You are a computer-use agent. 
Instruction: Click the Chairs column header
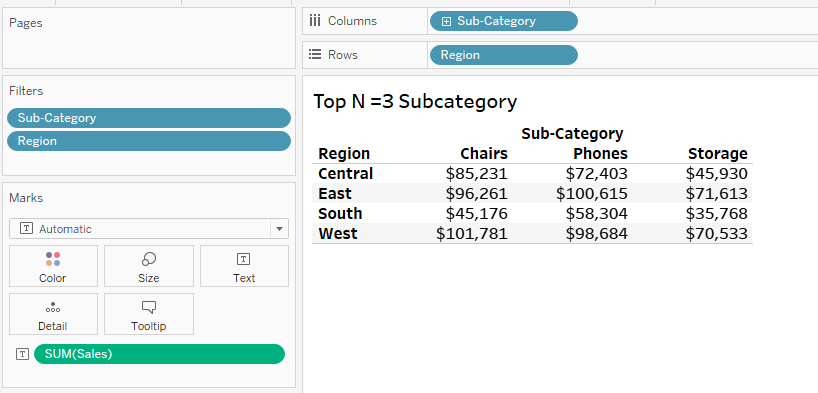pos(484,153)
